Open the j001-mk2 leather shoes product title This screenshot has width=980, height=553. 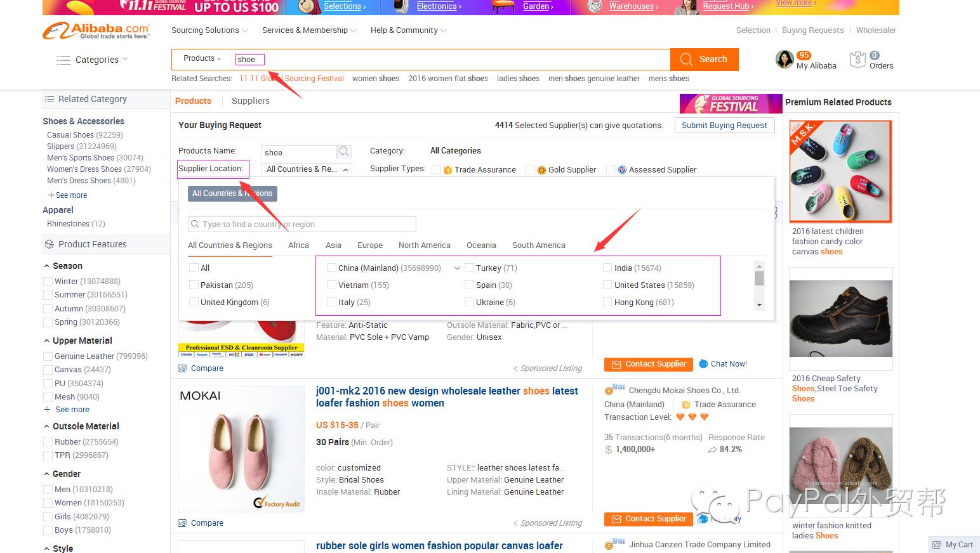447,397
